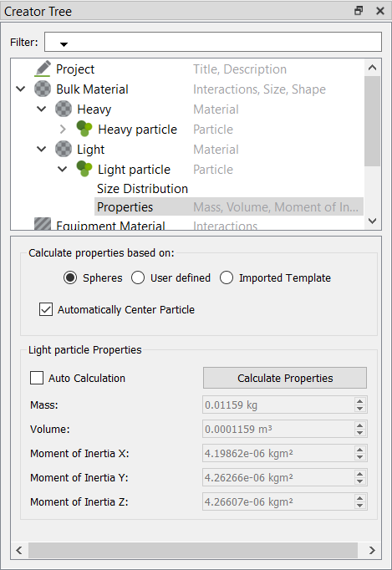Screen dimensions: 392x570
Task: Select the Spheres radio button
Action: [70, 277]
